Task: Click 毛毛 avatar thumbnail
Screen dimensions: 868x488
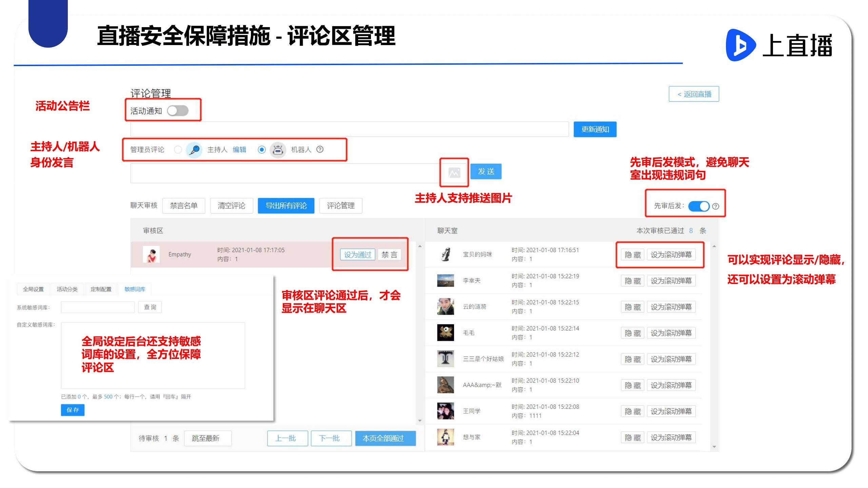Action: [446, 332]
